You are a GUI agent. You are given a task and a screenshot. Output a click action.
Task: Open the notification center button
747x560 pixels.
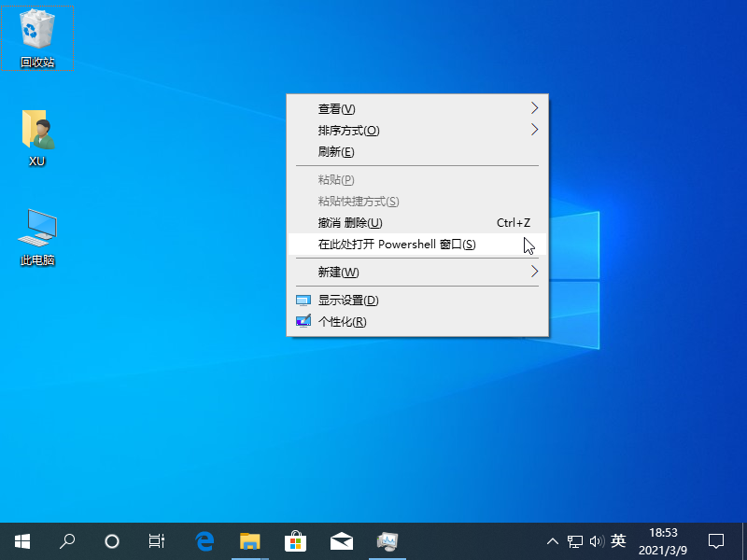(x=716, y=540)
